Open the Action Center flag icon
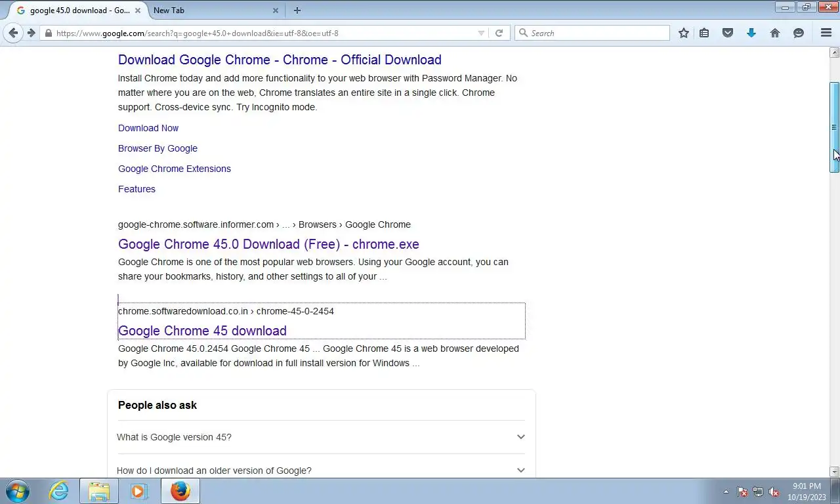Screen dimensions: 840x504 [742, 492]
